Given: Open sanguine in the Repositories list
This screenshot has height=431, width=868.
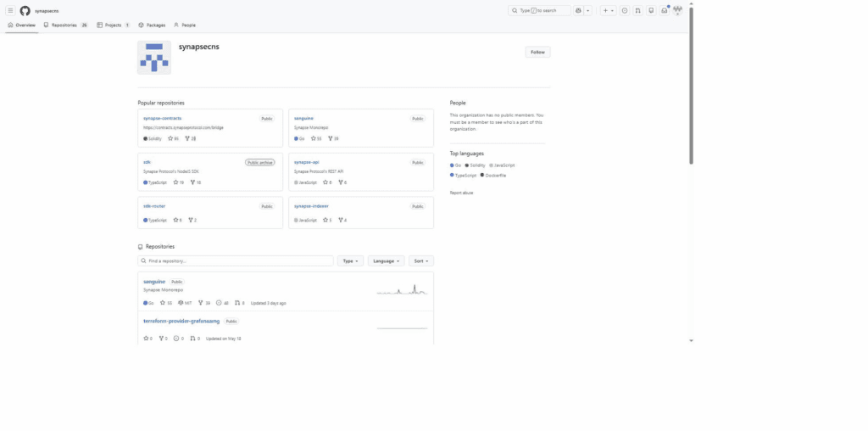Looking at the screenshot, I should [x=154, y=282].
